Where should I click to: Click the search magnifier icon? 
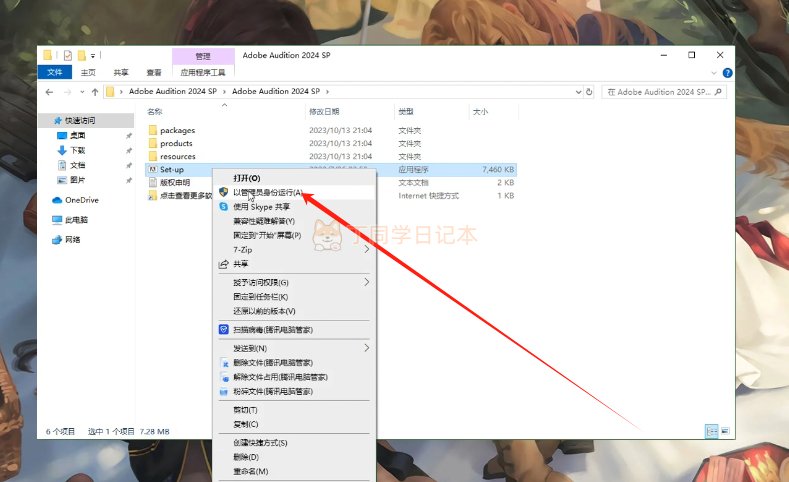[x=718, y=92]
